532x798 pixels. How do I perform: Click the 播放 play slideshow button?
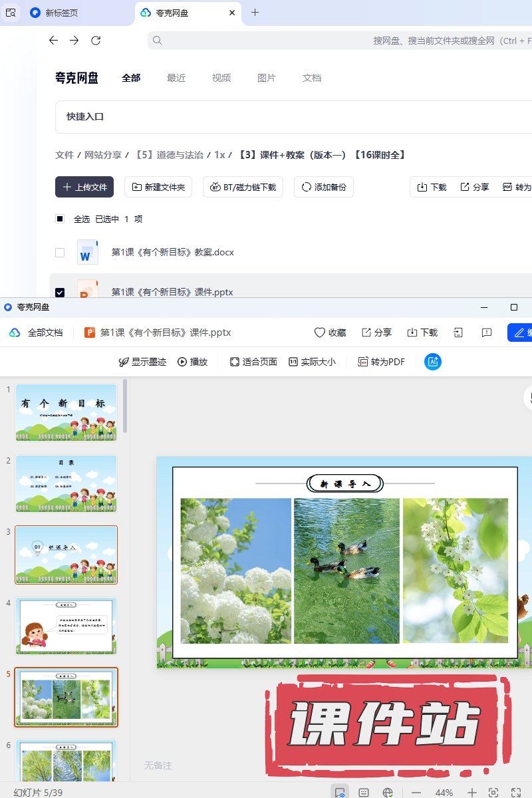click(x=192, y=362)
